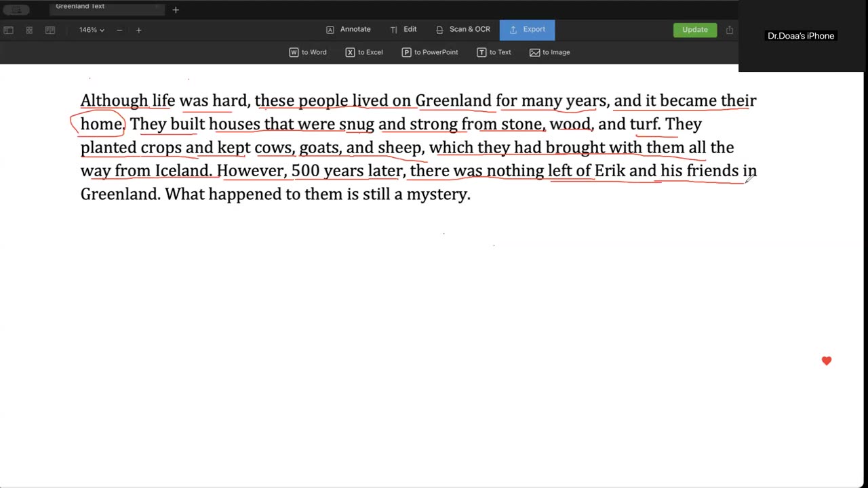Switch to Edit mode
The image size is (868, 488).
[x=403, y=30]
